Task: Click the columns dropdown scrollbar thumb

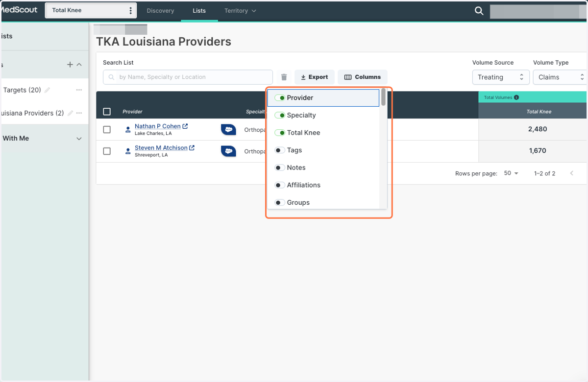Action: (x=383, y=97)
